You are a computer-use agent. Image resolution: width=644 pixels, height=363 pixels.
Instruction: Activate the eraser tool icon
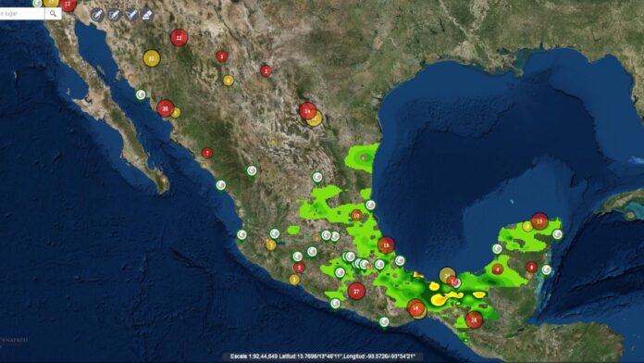147,15
